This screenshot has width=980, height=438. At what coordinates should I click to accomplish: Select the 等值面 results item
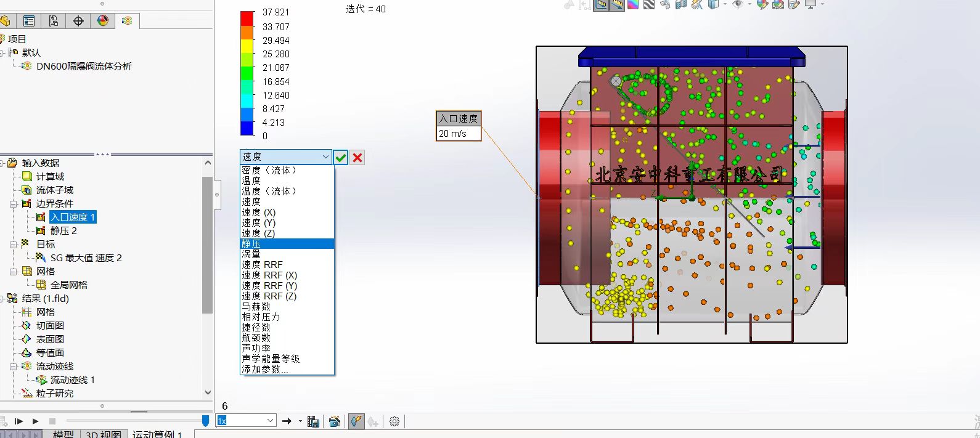[x=50, y=353]
